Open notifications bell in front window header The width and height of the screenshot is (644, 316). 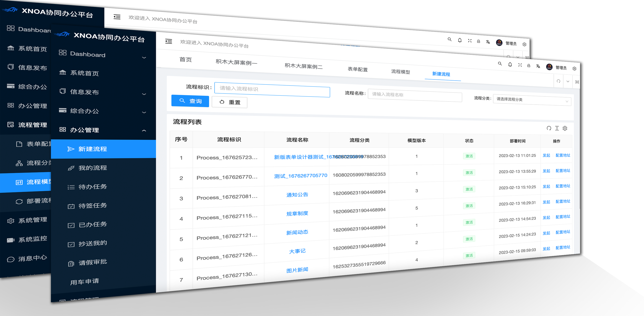coord(510,64)
